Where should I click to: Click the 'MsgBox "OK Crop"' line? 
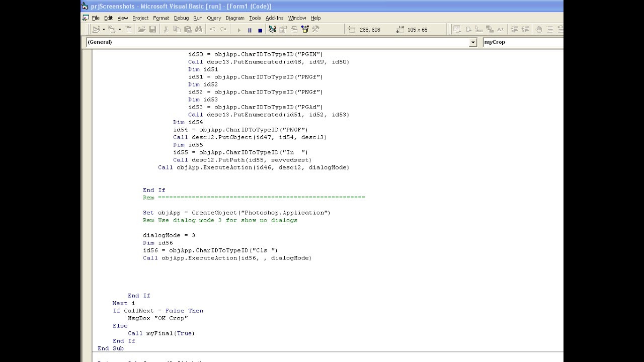point(158,318)
